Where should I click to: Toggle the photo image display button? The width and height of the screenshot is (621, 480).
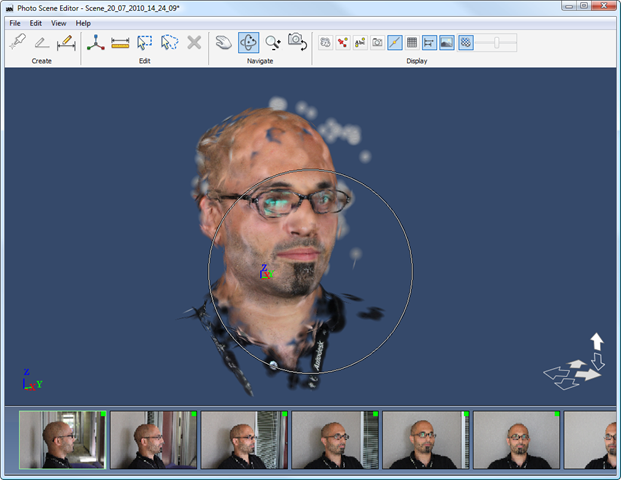coord(446,42)
